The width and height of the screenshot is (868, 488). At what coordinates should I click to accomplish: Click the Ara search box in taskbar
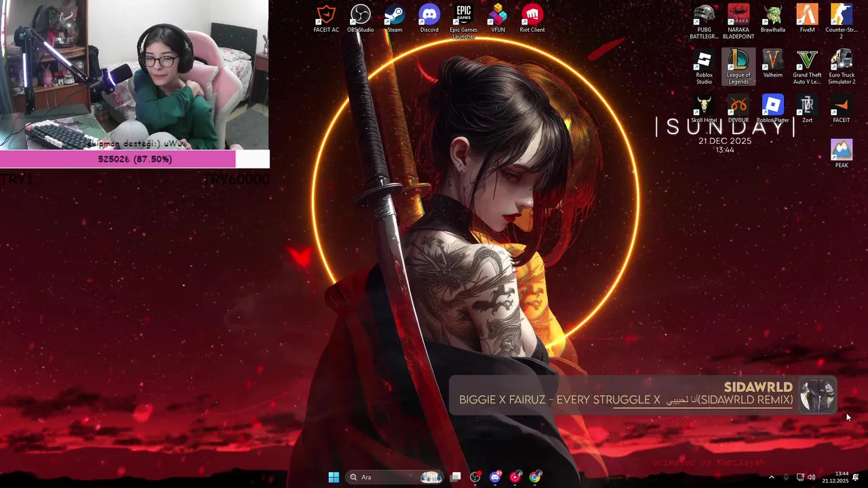395,477
